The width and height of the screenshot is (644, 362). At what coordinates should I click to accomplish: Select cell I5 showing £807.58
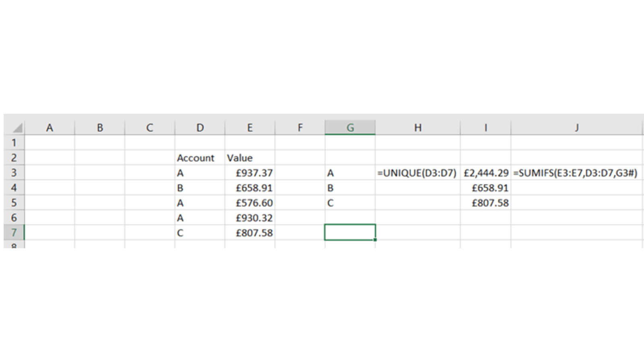[x=485, y=203]
